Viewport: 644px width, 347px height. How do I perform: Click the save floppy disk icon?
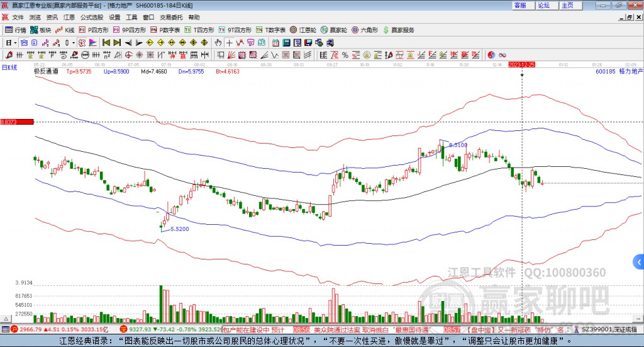point(308,43)
